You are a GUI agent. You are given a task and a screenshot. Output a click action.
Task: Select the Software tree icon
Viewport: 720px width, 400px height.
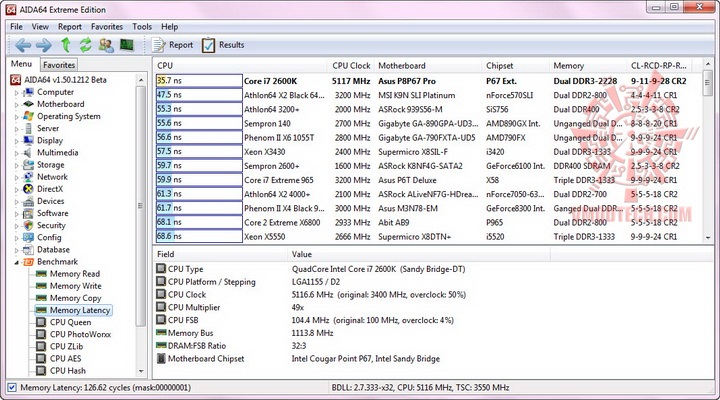point(28,213)
